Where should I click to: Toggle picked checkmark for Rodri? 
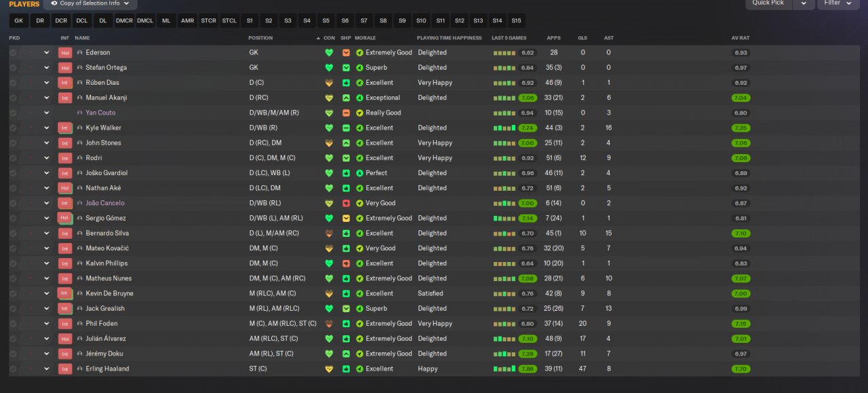[x=13, y=158]
